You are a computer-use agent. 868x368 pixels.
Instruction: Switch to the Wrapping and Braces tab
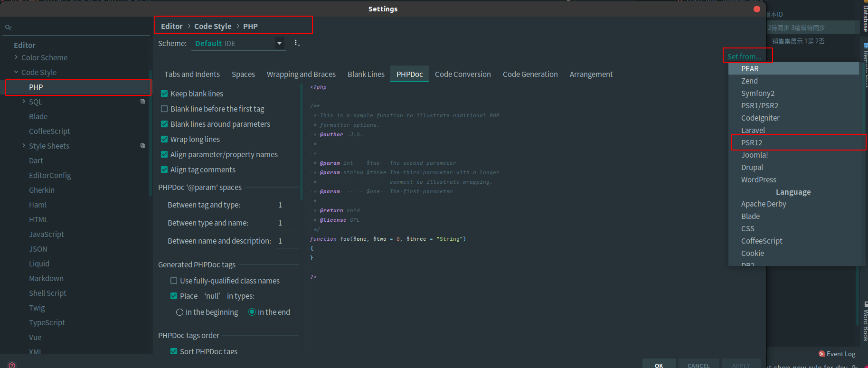click(x=301, y=74)
